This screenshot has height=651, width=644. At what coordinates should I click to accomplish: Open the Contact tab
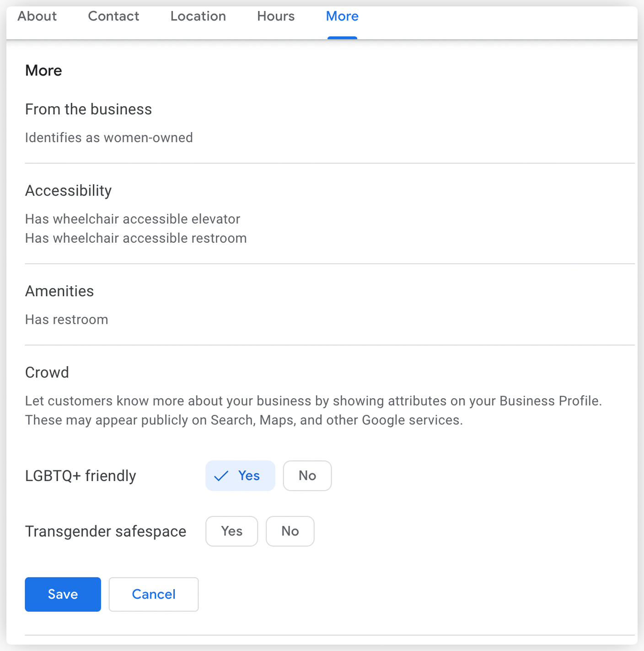(113, 16)
